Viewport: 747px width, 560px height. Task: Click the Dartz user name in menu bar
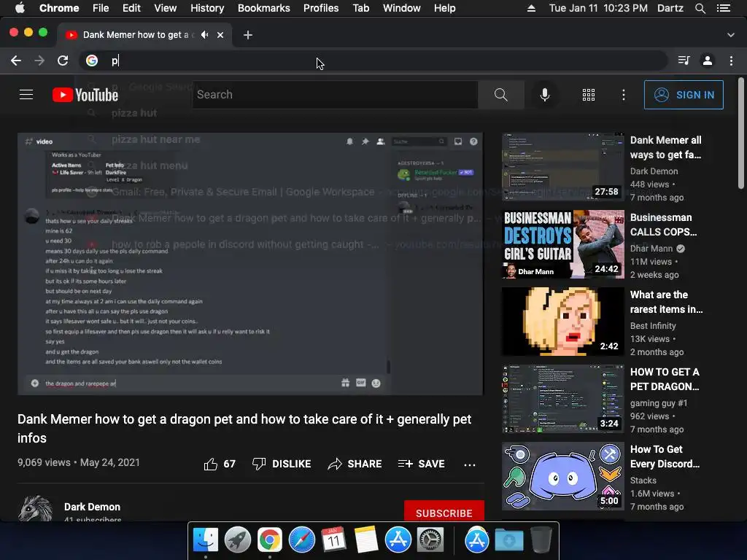[670, 8]
